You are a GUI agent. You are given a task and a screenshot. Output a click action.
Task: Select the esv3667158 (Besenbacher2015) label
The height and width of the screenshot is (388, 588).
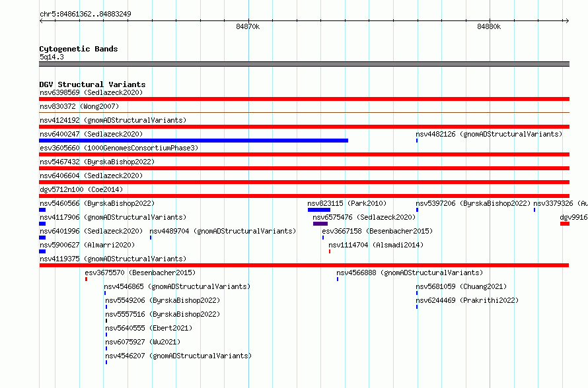tap(377, 231)
